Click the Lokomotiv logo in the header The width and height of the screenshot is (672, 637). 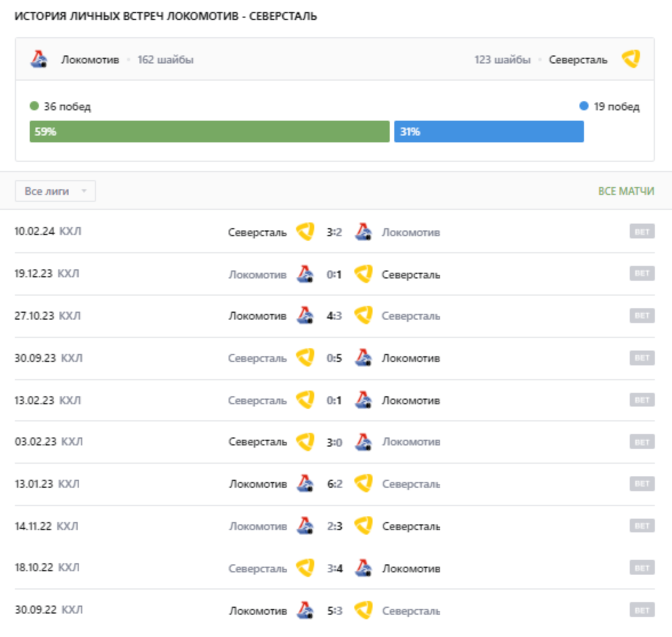[x=39, y=59]
